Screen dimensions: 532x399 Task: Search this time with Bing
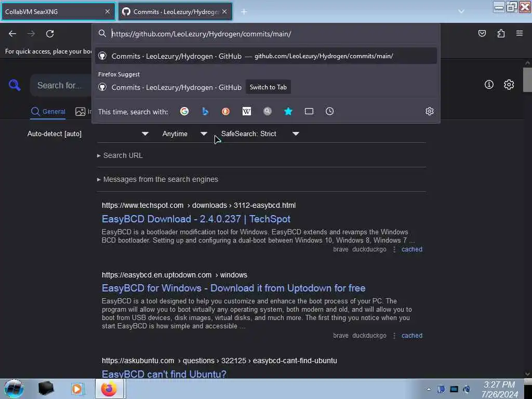(205, 111)
